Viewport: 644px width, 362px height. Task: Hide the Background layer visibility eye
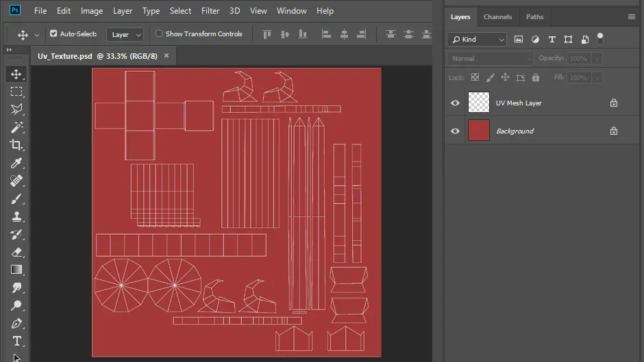[455, 131]
